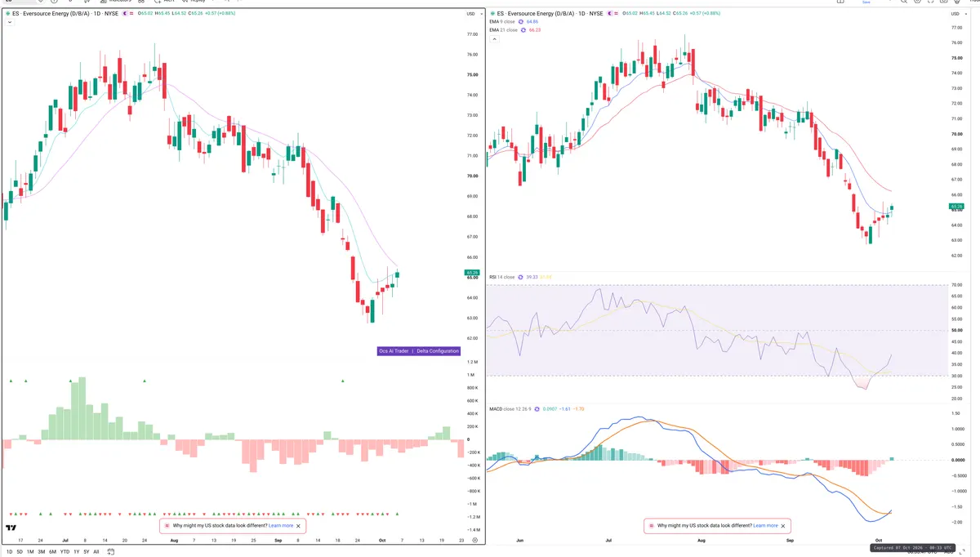
Task: Switch to 1M time range
Action: pos(30,552)
